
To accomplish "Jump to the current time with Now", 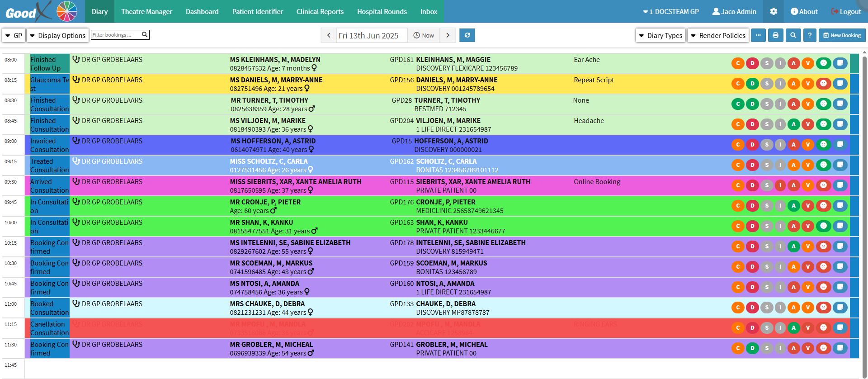I will pos(424,35).
